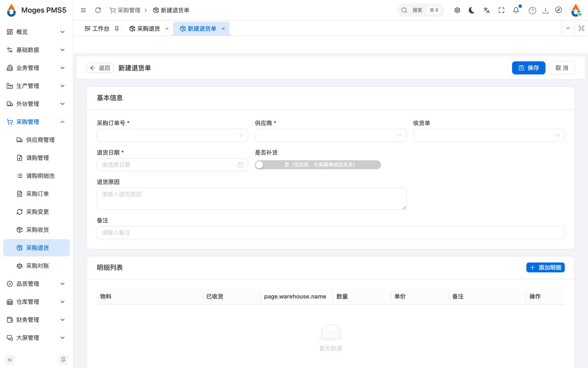Focus the 退货原因 text area
588x368 pixels.
tap(252, 199)
